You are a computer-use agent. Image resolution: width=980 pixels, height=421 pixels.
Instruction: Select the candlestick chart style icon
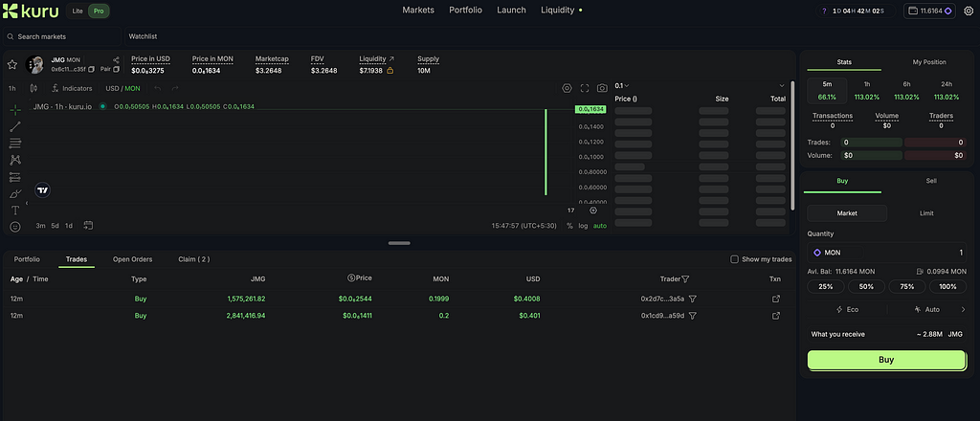[x=33, y=88]
